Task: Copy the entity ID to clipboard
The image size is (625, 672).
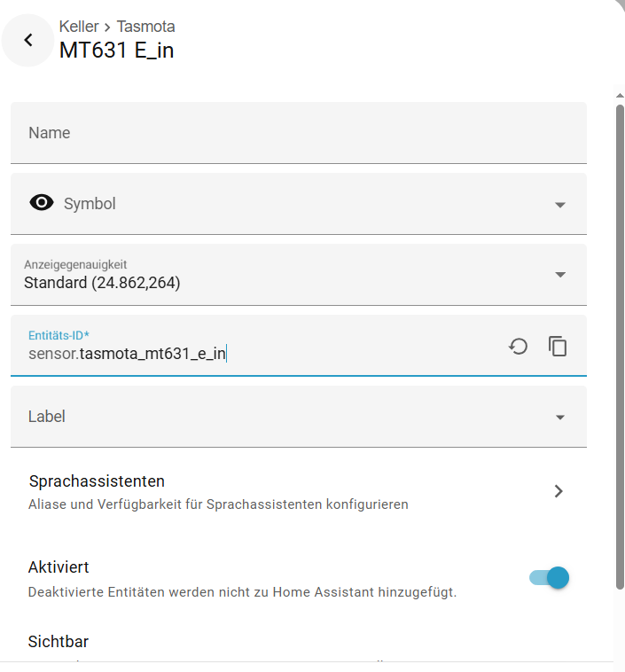Action: coord(558,346)
